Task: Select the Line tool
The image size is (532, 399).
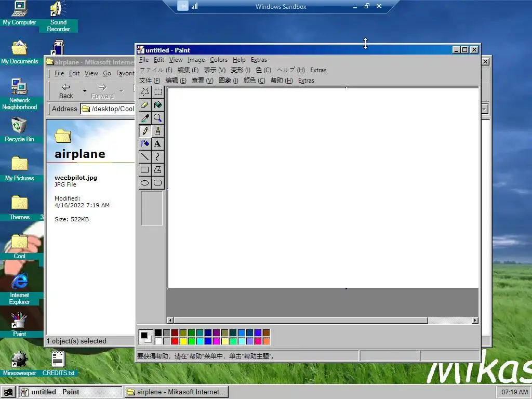Action: tap(145, 157)
